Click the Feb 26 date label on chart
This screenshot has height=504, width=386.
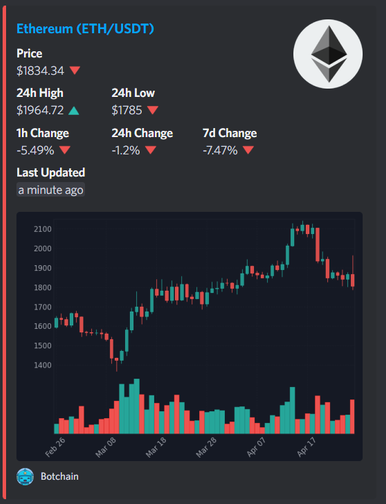55,447
